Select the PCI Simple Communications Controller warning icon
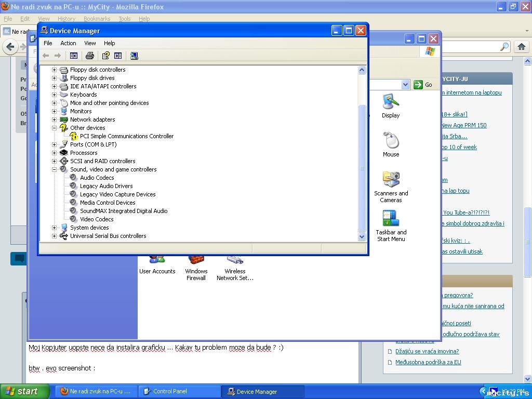 74,136
